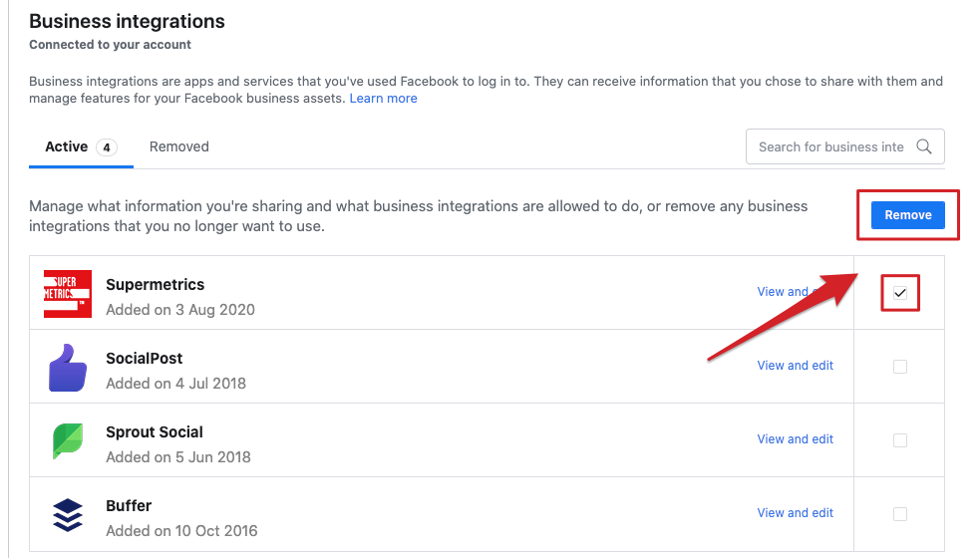
Task: Check the SocialPost checkbox
Action: pyautogui.click(x=900, y=366)
